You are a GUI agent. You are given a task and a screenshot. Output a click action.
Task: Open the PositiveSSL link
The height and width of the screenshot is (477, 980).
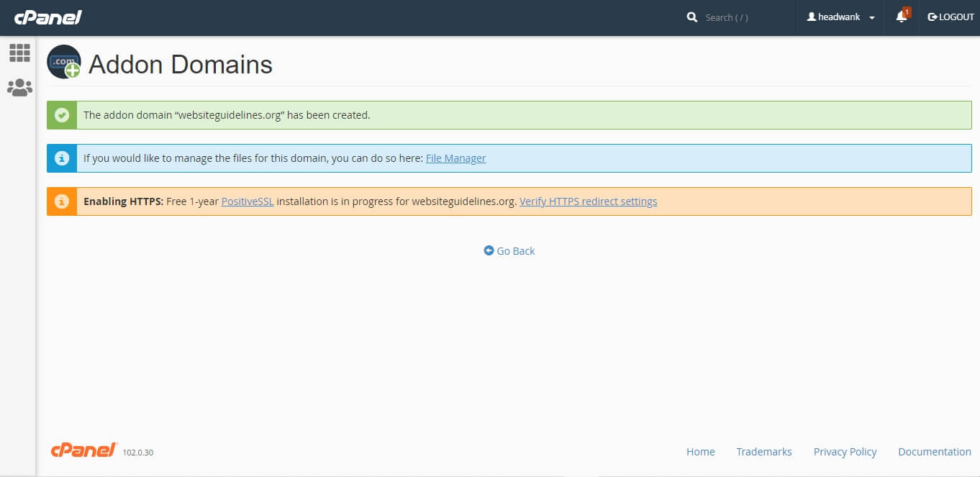coord(247,201)
